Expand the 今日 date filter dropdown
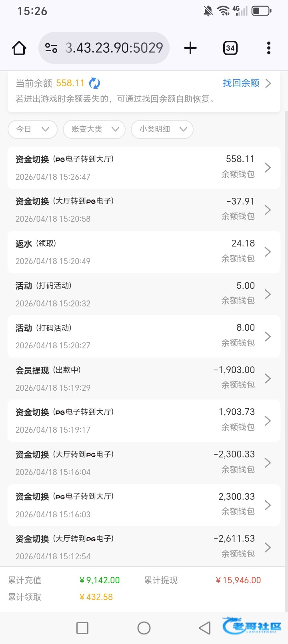The width and height of the screenshot is (288, 644). coord(32,129)
